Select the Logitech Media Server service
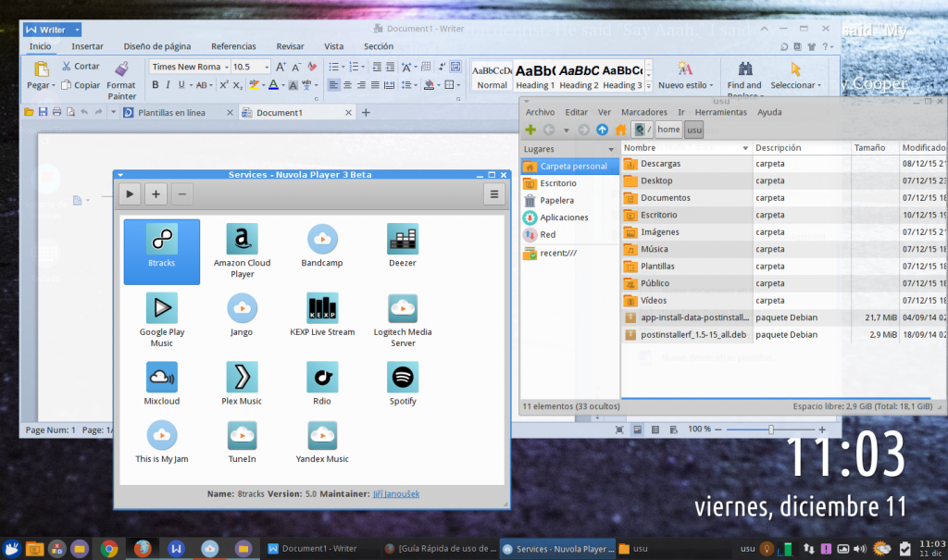Screen dimensions: 948x560 click(x=403, y=320)
